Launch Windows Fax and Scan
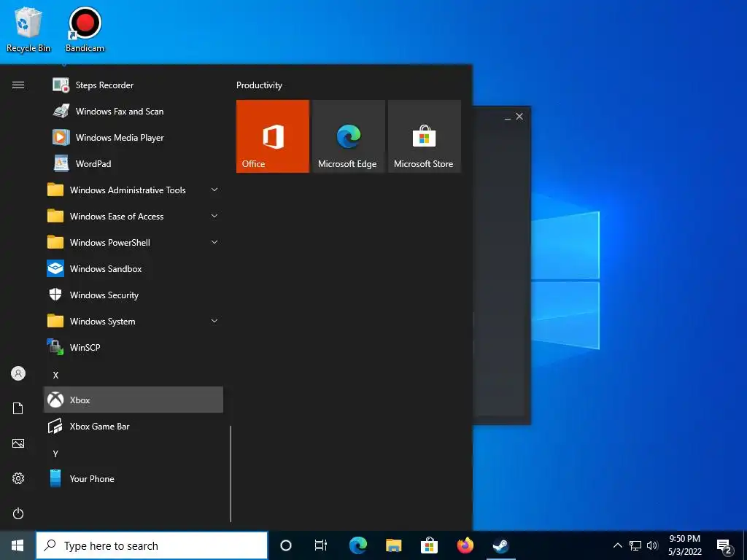The image size is (747, 560). [x=133, y=112]
